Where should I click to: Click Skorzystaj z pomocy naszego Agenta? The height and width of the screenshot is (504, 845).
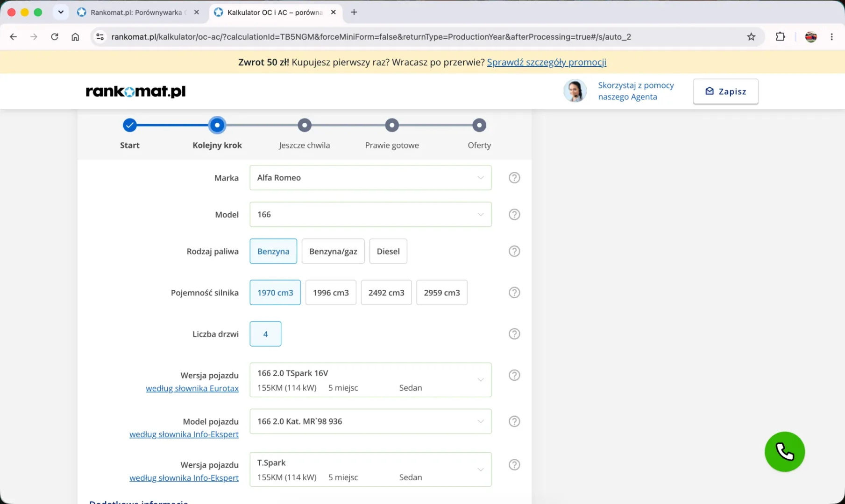pos(636,91)
